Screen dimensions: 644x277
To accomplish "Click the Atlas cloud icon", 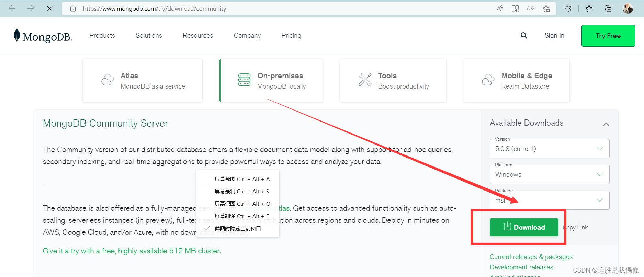I will click(x=108, y=80).
